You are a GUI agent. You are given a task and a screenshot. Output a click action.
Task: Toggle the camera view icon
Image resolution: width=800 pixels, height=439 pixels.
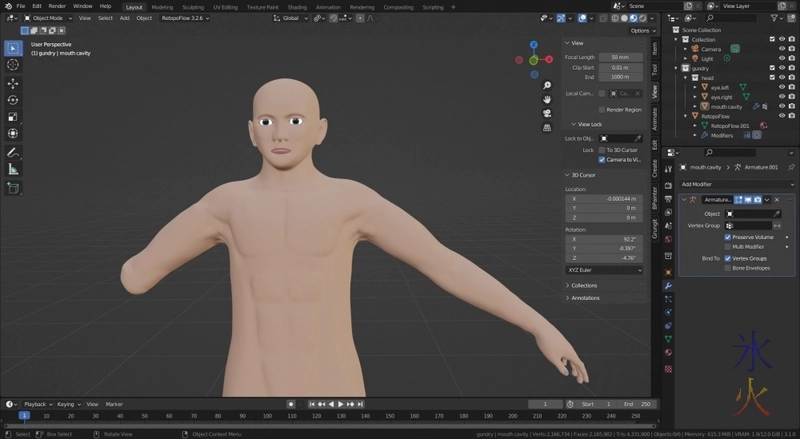click(547, 113)
